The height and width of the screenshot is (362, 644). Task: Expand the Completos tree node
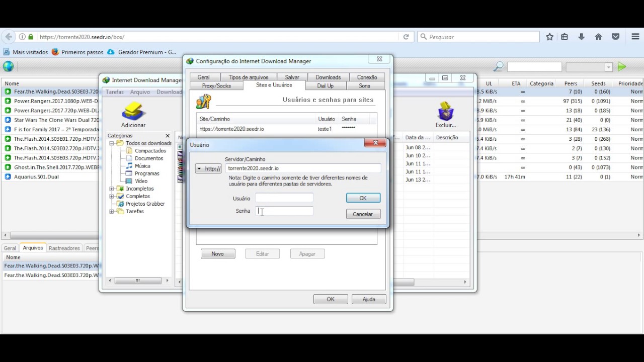(112, 196)
